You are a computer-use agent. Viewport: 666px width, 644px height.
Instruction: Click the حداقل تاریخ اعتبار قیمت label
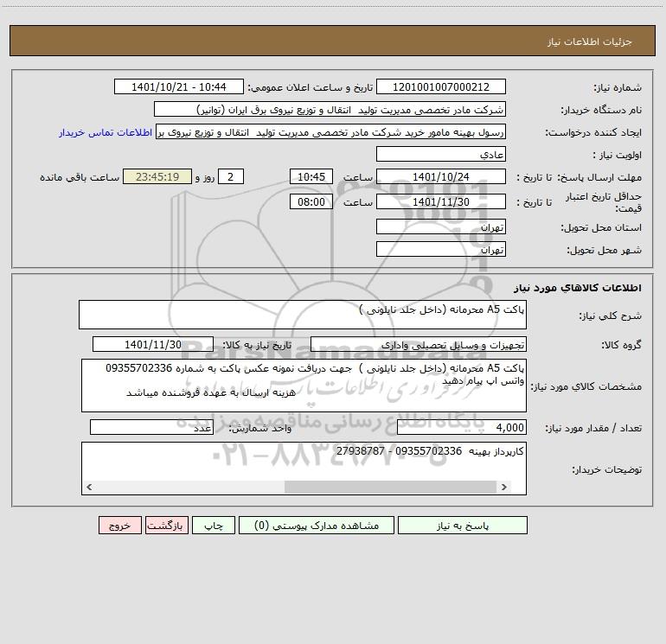pos(604,202)
